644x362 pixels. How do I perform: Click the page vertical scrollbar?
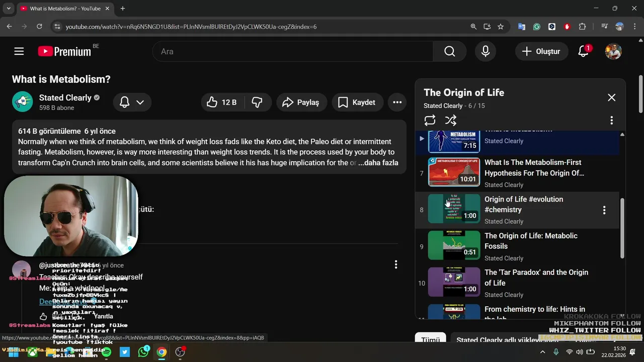coord(640,95)
